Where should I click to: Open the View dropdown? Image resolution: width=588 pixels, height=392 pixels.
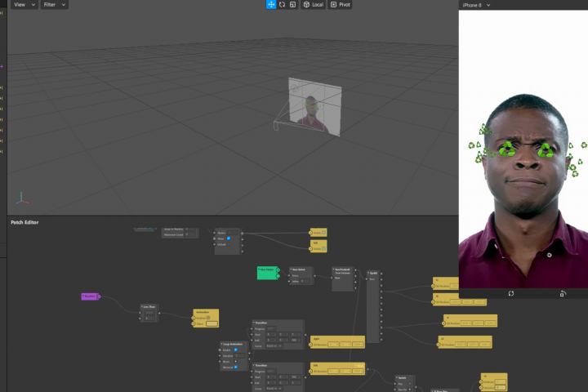coord(24,5)
